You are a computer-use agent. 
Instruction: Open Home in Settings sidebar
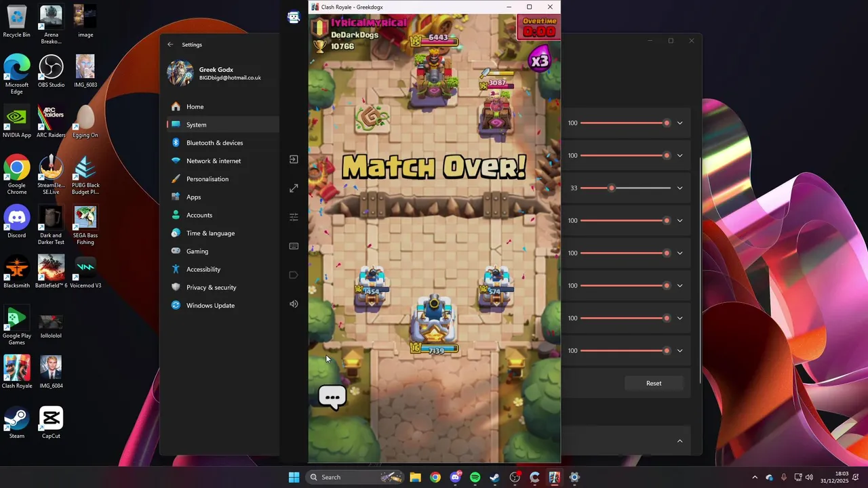222,106
